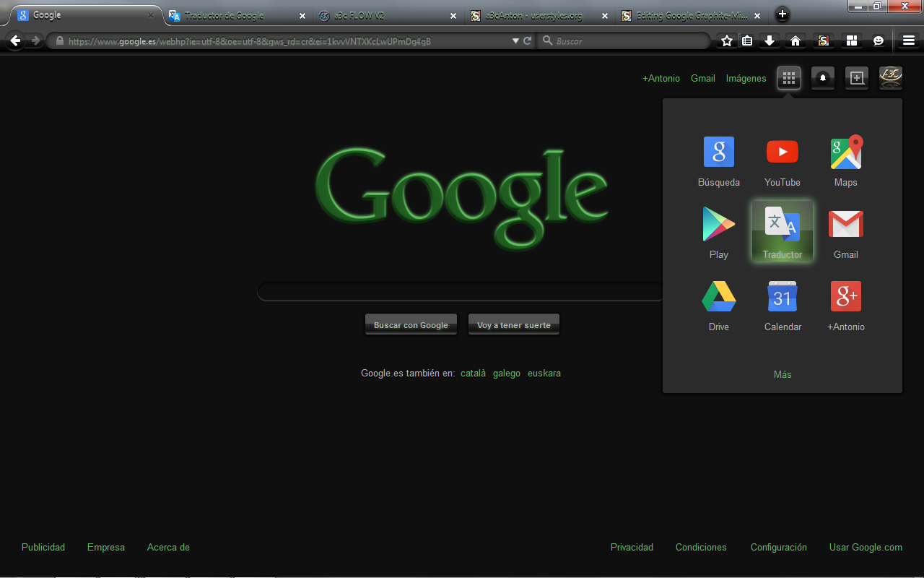Open the Condiciones footer link

pyautogui.click(x=701, y=548)
